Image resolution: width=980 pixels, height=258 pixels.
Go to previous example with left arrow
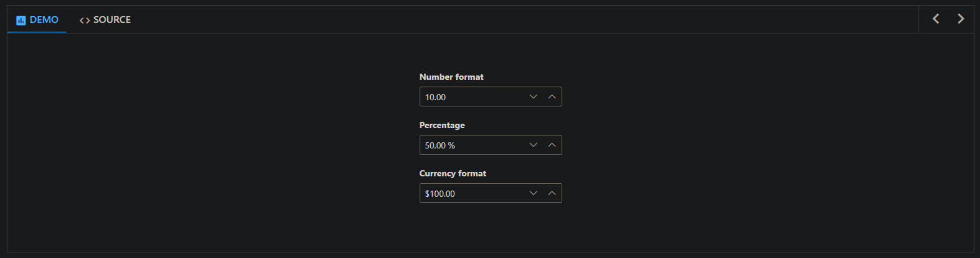pyautogui.click(x=936, y=19)
